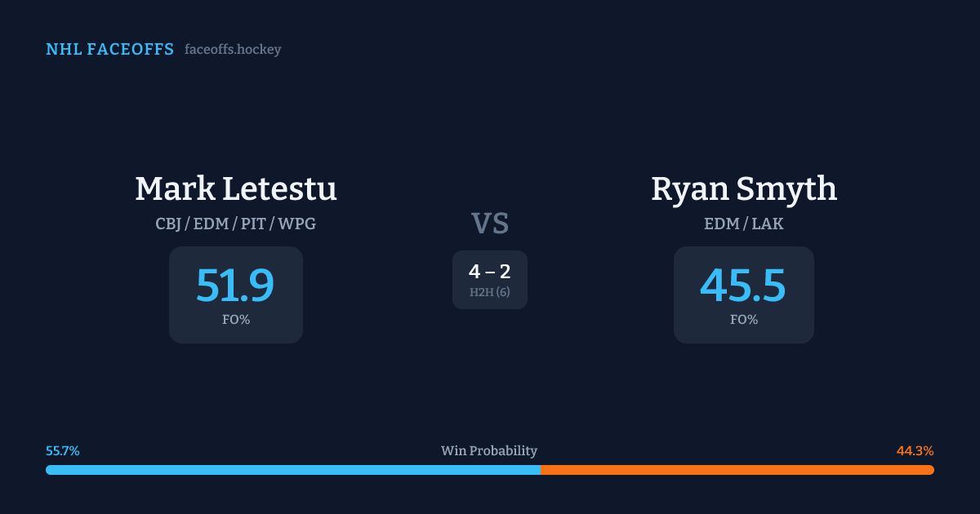The height and width of the screenshot is (514, 980).
Task: Select the Ryan Smyth player name
Action: tap(744, 189)
